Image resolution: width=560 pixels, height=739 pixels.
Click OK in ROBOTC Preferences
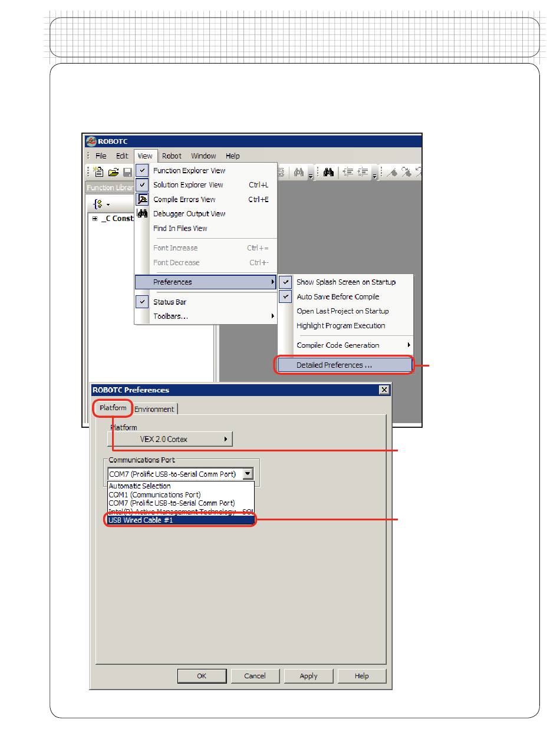coord(202,676)
